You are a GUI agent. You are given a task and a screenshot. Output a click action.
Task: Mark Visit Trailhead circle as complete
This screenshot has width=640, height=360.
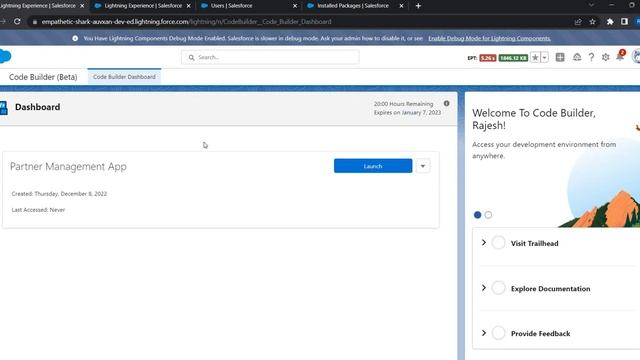tap(498, 242)
